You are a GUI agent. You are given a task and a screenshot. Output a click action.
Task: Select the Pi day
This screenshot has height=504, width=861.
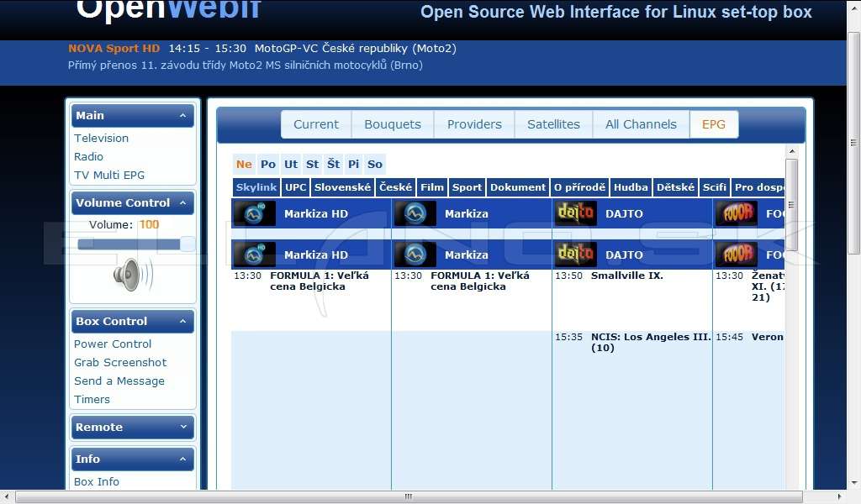[x=354, y=164]
